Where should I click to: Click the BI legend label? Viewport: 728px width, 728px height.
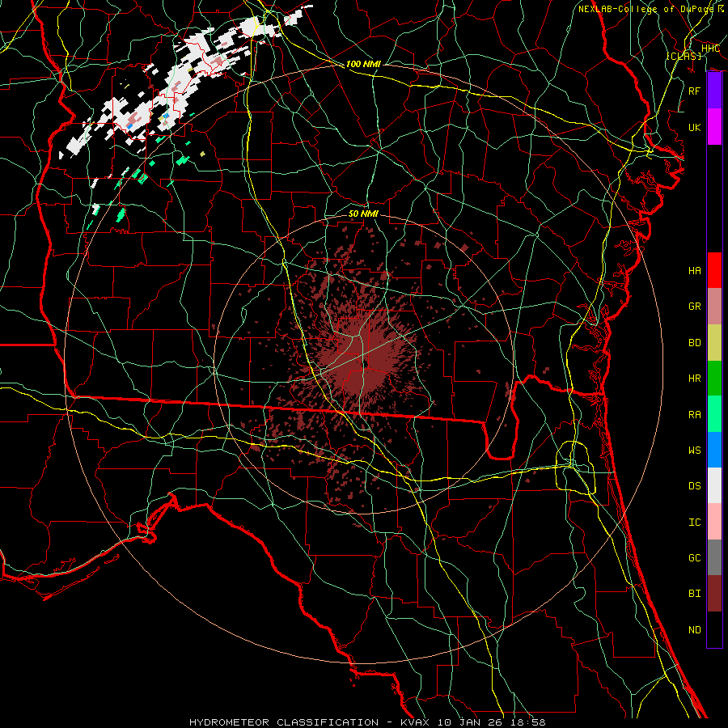tap(694, 594)
